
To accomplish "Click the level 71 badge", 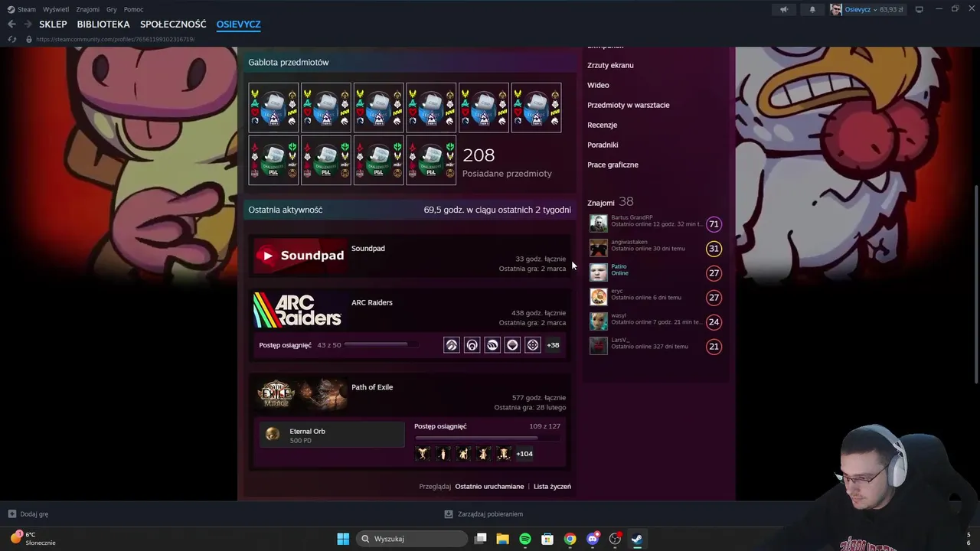I will [x=714, y=224].
